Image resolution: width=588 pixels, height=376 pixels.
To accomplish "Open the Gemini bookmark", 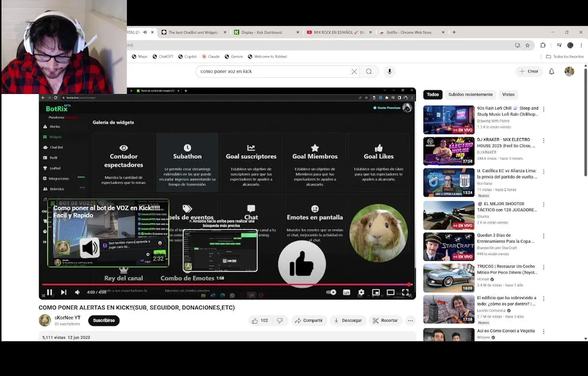I will point(234,56).
